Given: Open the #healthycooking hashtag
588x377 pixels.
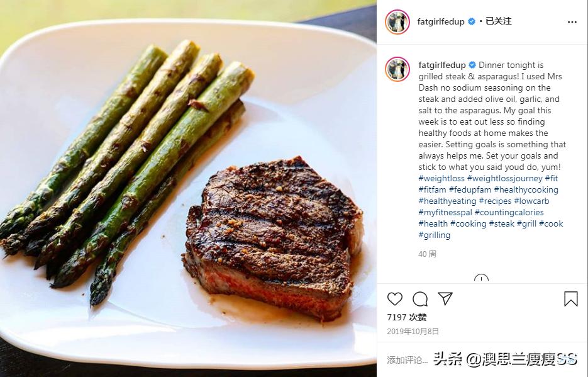Looking at the screenshot, I should point(526,190).
